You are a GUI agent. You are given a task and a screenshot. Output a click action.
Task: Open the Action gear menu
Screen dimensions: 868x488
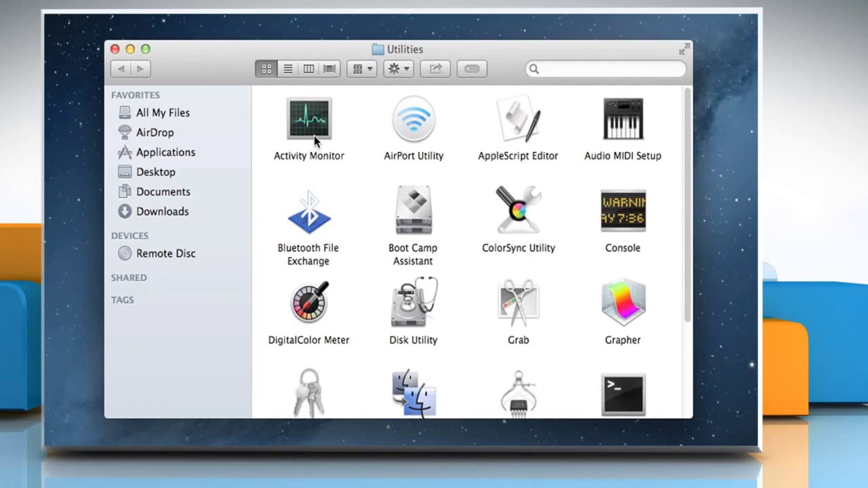[x=398, y=68]
